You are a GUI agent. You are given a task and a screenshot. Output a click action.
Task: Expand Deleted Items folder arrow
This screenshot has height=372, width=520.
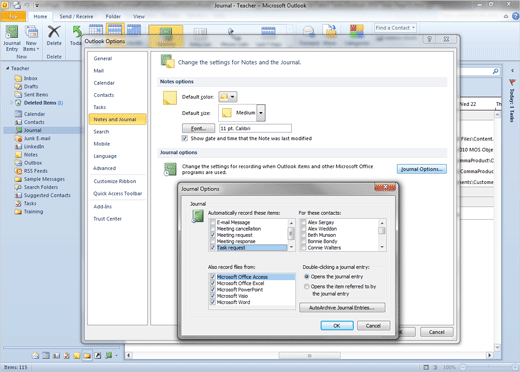click(11, 103)
